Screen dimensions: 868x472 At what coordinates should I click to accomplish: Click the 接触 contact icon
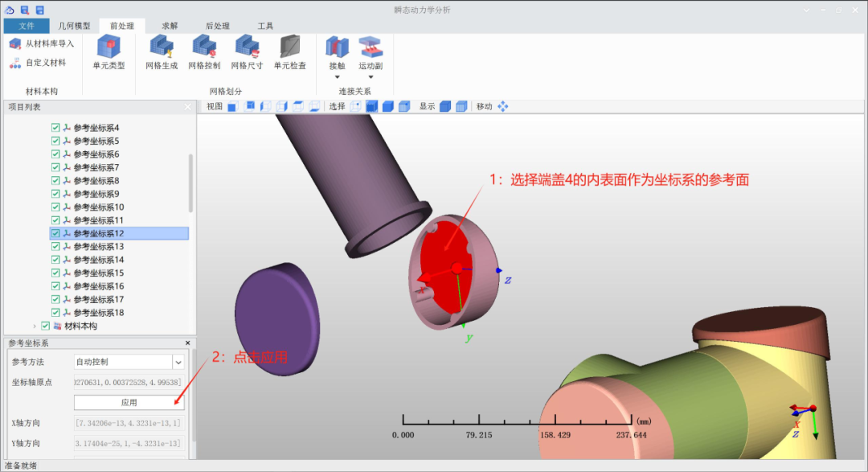click(337, 47)
